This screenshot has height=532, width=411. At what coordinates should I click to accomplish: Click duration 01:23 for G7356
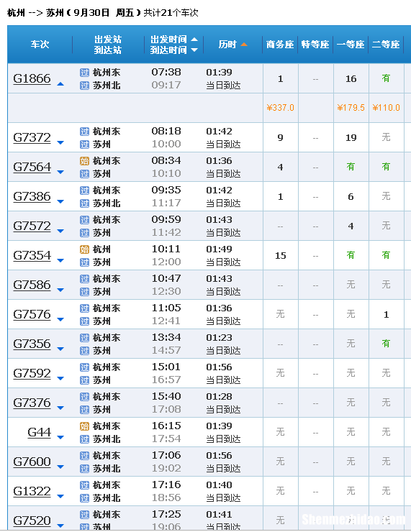[219, 338]
